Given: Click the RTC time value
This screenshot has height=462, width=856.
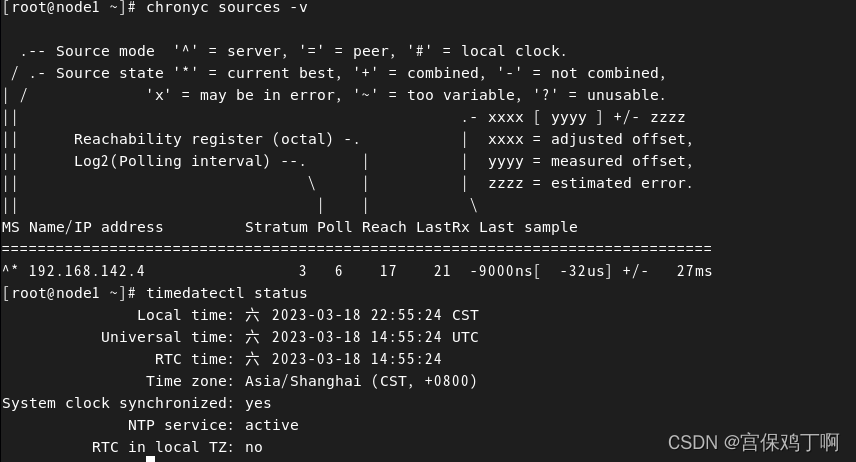Looking at the screenshot, I should coord(343,359).
